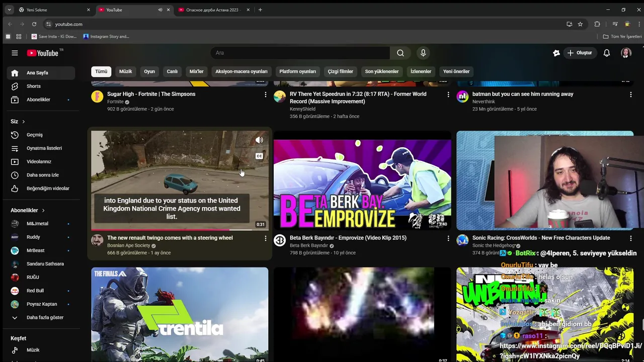Bookmark this page with the star icon

coord(580,24)
